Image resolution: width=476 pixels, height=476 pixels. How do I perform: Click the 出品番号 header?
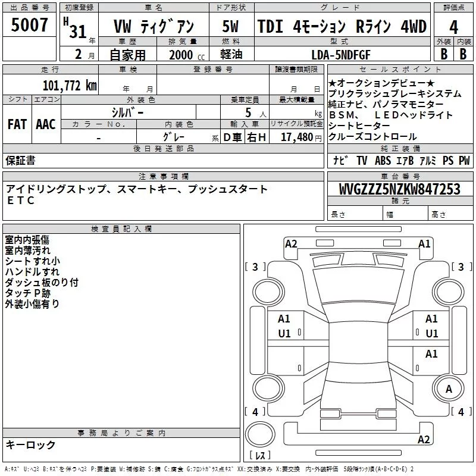(x=29, y=8)
